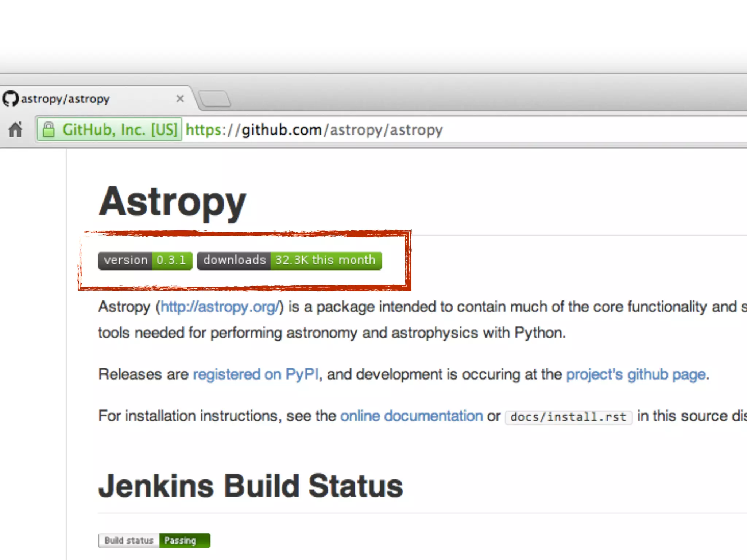Click the green padlock security icon
The image size is (747, 560).
(x=49, y=130)
